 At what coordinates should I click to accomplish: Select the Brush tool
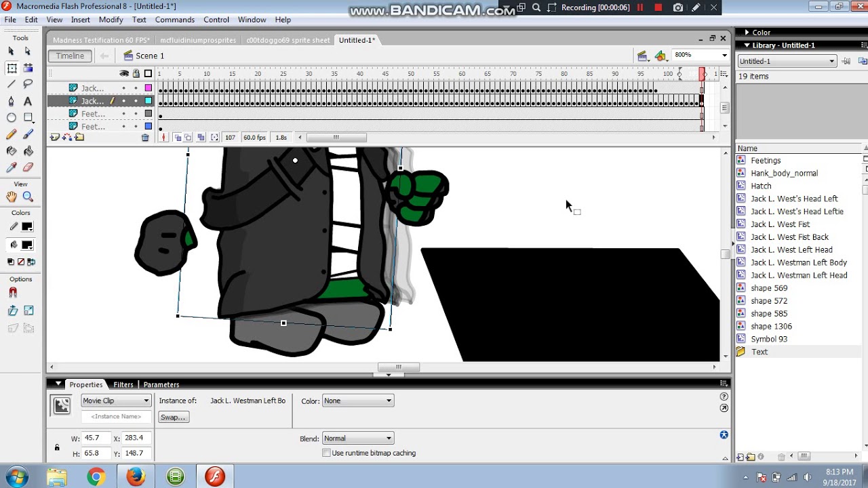[28, 134]
